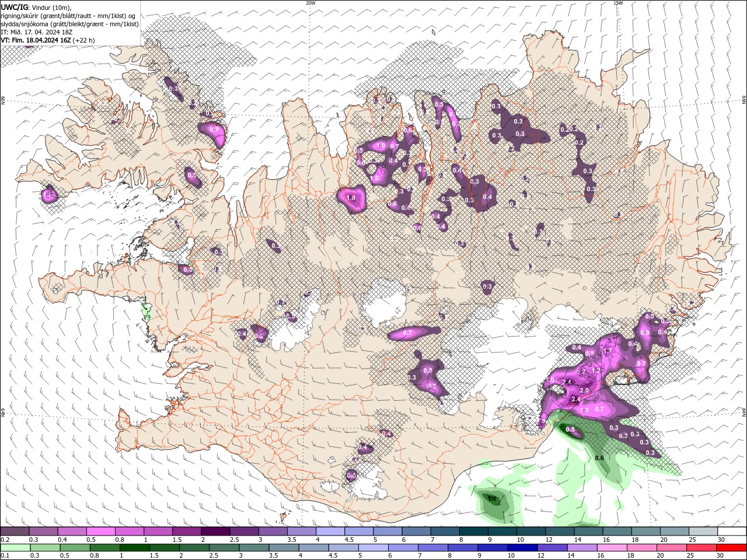Click the dark green rain core marked 0.5 off the southeast coast
The width and height of the screenshot is (747, 560).
pos(570,430)
